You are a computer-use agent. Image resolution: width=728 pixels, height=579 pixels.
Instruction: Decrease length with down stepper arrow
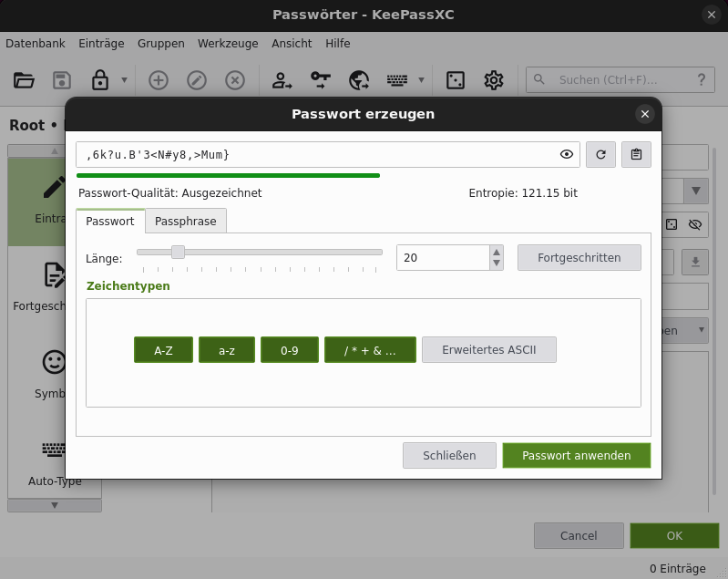pyautogui.click(x=497, y=264)
